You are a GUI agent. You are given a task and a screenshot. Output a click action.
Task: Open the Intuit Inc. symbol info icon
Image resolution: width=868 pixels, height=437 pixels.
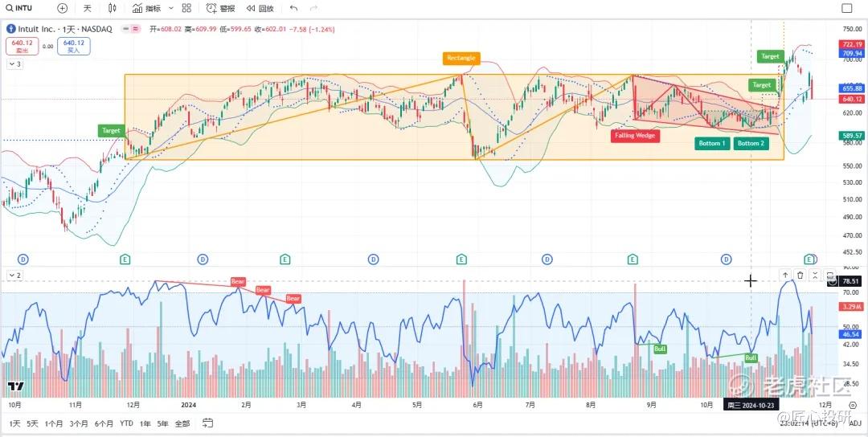pyautogui.click(x=10, y=29)
